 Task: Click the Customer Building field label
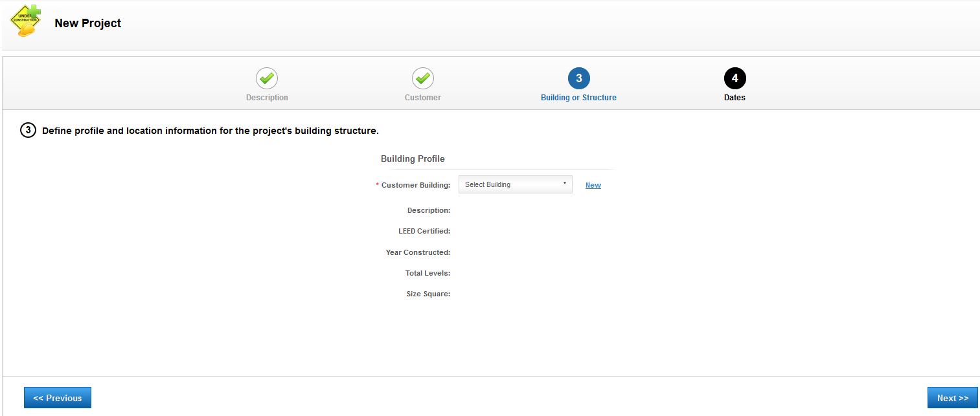[x=416, y=185]
